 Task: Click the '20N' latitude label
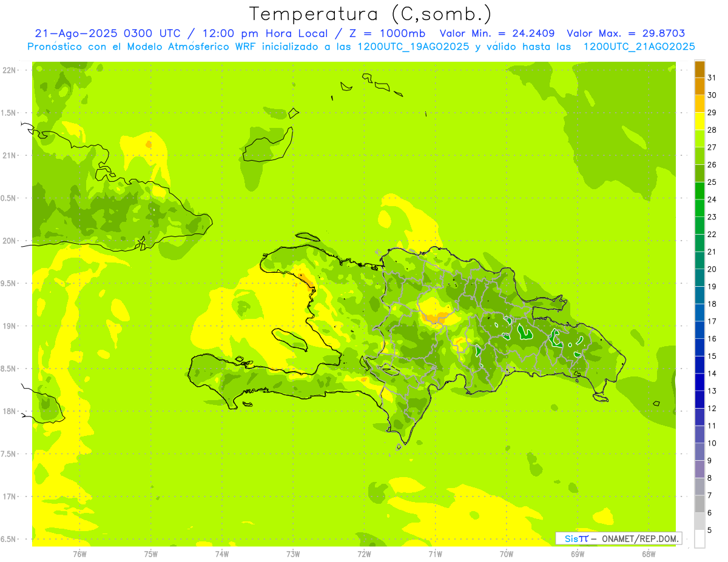pyautogui.click(x=9, y=241)
